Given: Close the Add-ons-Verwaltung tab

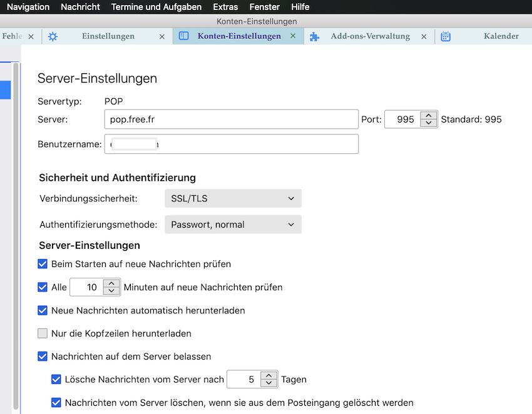Looking at the screenshot, I should point(424,36).
